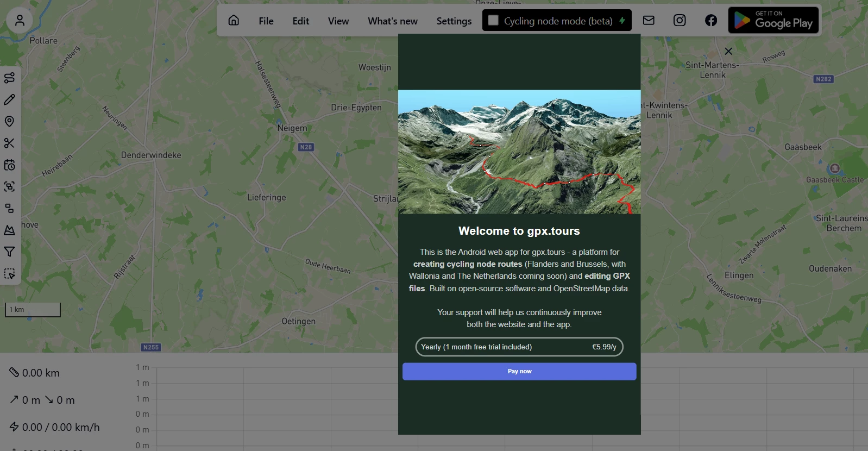Select the merge tracks tool icon
The height and width of the screenshot is (451, 868).
coord(9,209)
